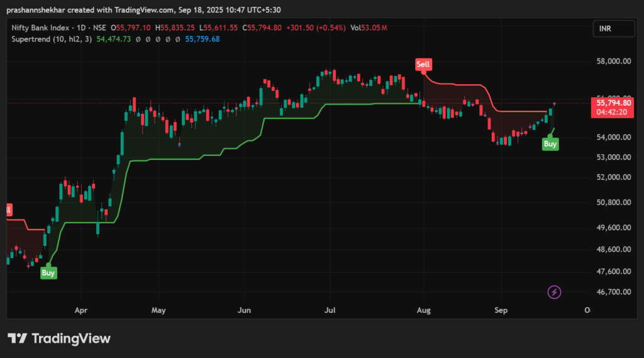Click the Nifty Bank Index symbol title
Image resolution: width=644 pixels, height=358 pixels.
[39, 28]
